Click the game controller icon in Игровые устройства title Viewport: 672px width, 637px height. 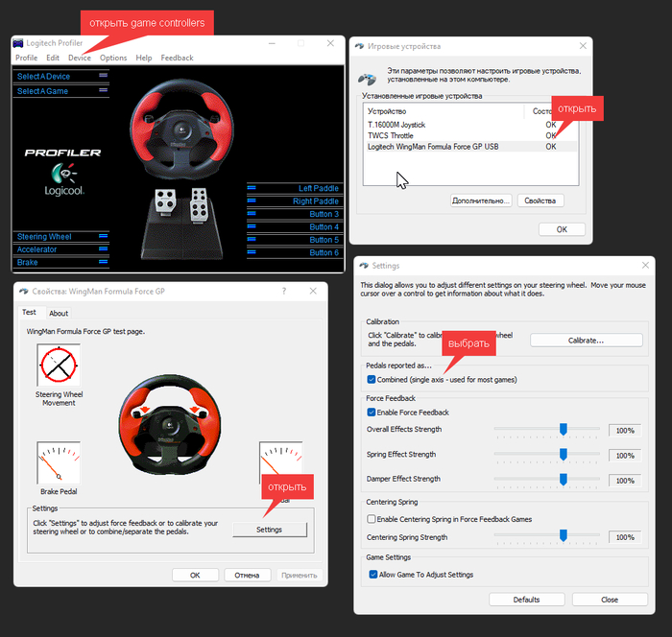click(x=359, y=46)
